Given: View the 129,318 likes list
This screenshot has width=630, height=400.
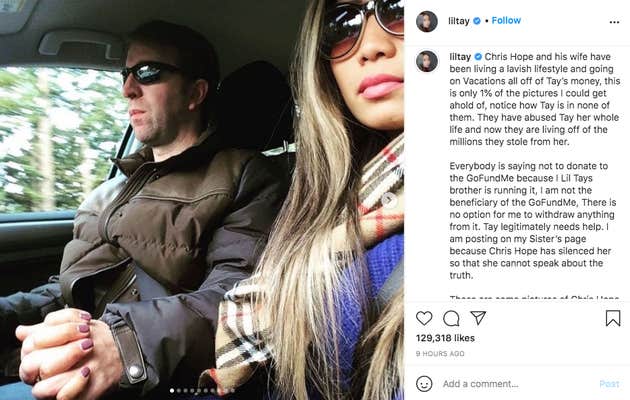Looking at the screenshot, I should [x=445, y=338].
